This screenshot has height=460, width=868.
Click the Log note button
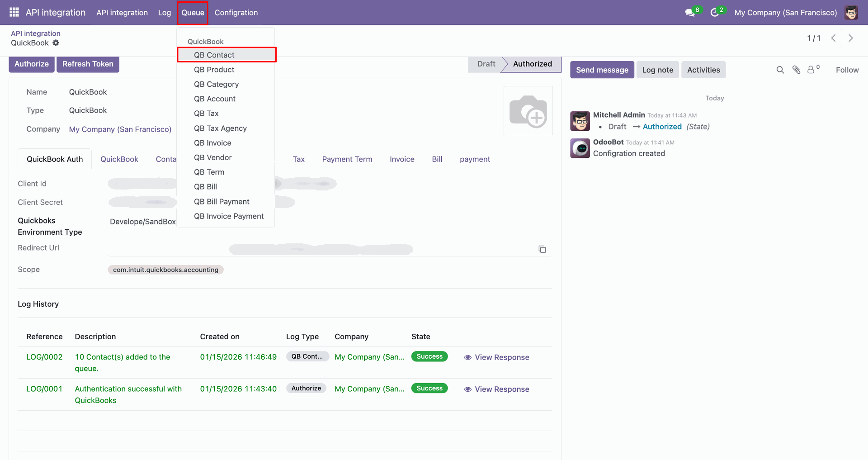658,70
